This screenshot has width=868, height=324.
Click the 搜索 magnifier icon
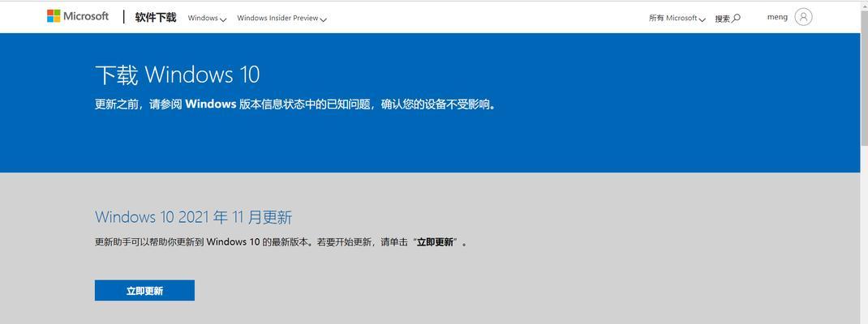(737, 19)
